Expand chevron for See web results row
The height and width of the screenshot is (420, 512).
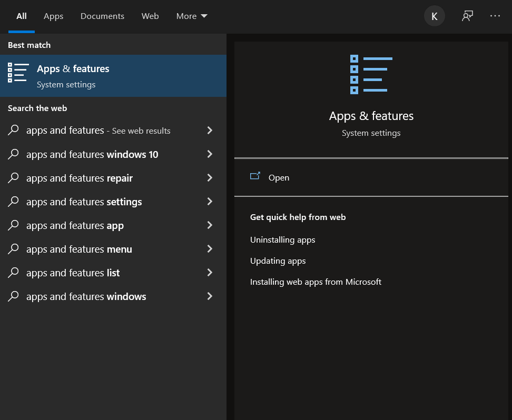tap(210, 131)
